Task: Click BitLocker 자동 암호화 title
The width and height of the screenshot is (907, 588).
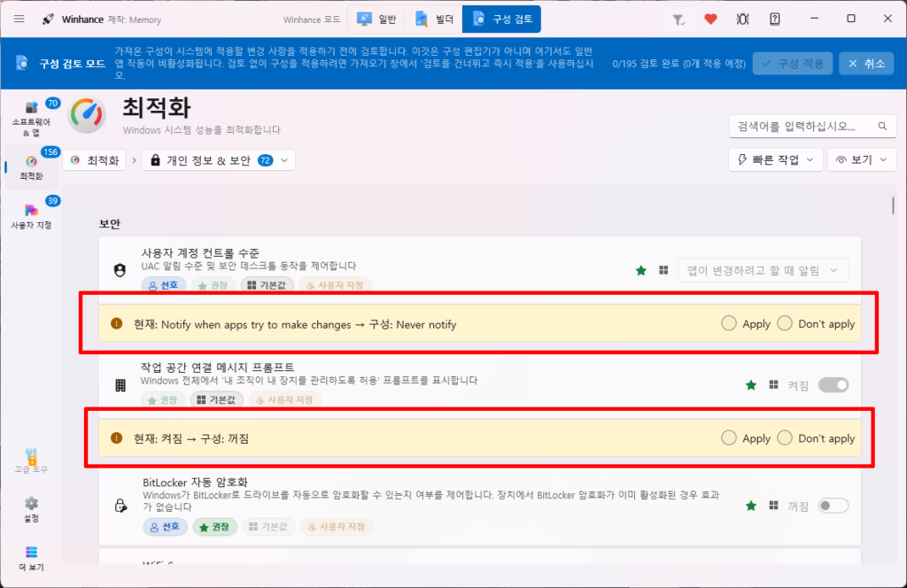Action: (x=195, y=483)
